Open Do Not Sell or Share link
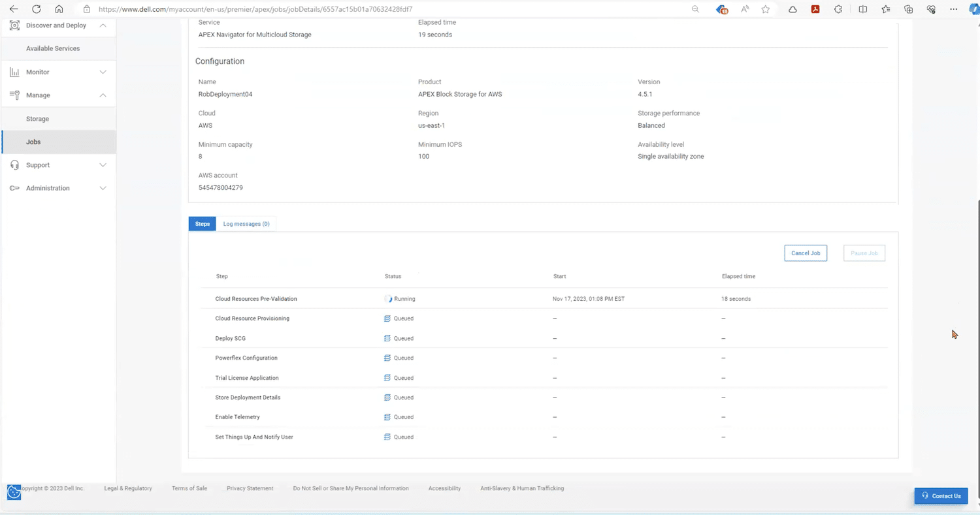Viewport: 980px width, 515px height. click(x=351, y=488)
